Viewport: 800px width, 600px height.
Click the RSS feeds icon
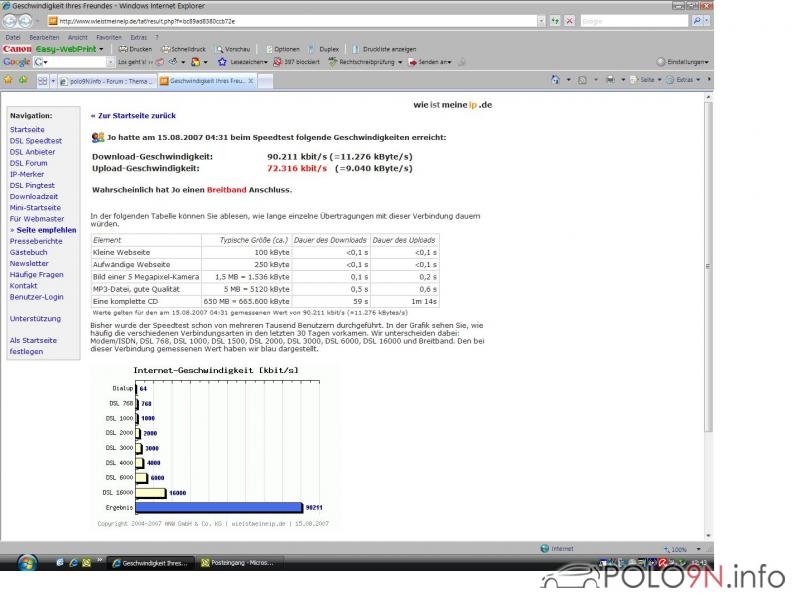click(x=582, y=80)
